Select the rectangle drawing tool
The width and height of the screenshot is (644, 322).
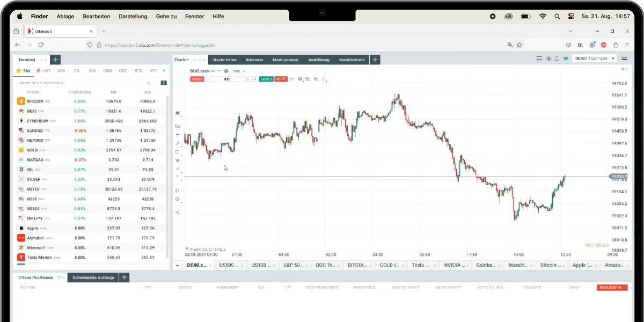[177, 151]
